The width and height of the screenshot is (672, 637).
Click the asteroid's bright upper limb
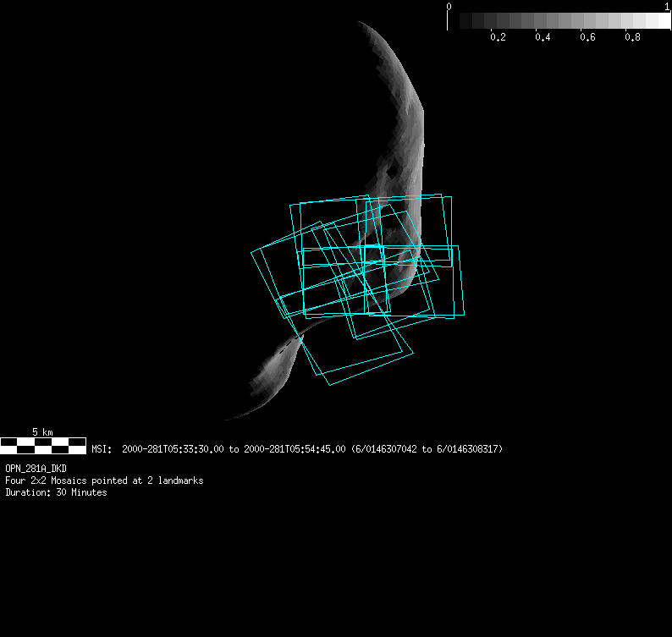[x=398, y=68]
